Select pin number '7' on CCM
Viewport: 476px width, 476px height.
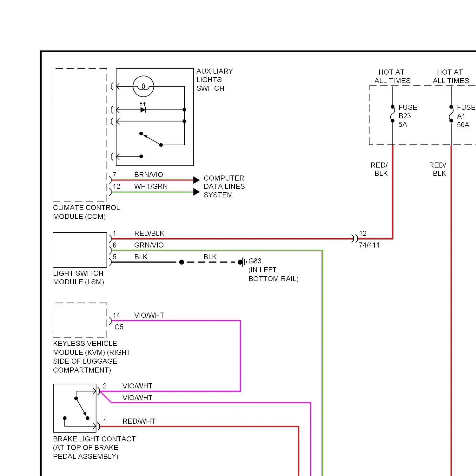coord(115,175)
